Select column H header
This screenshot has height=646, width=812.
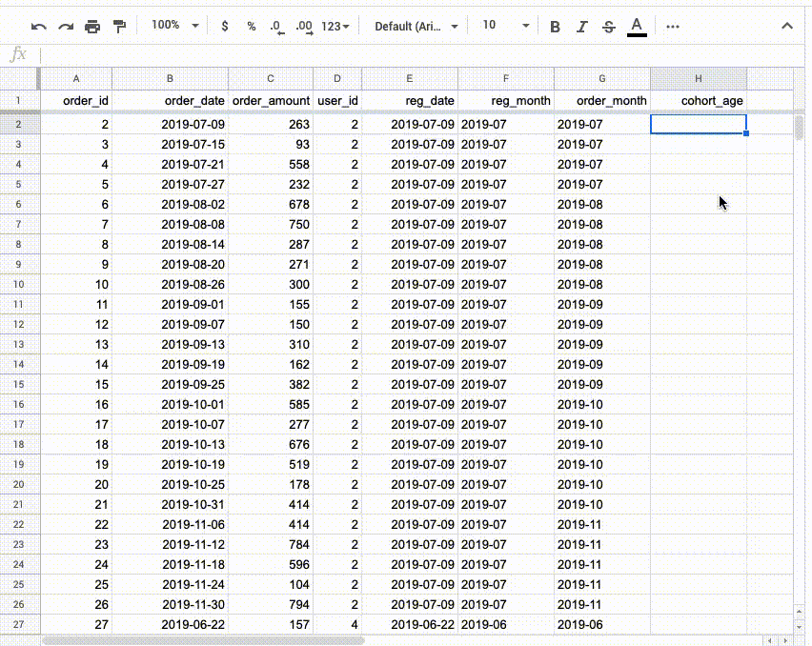pyautogui.click(x=699, y=79)
